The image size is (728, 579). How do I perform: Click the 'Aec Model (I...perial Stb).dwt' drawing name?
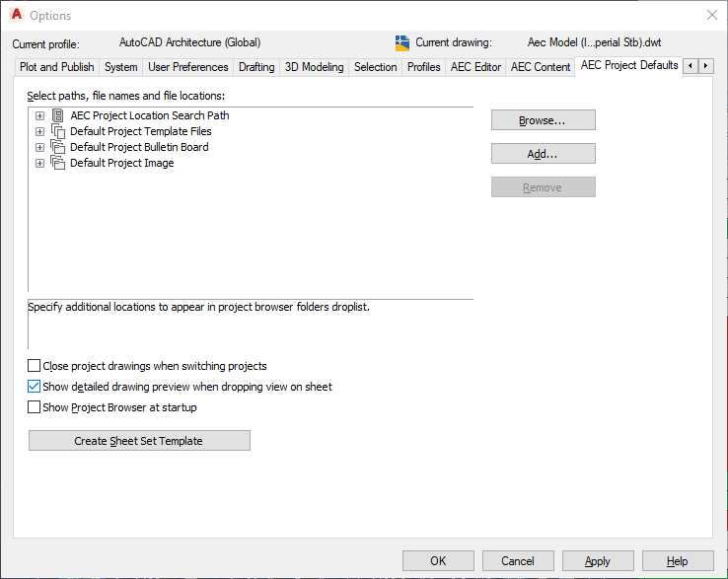[x=594, y=42]
